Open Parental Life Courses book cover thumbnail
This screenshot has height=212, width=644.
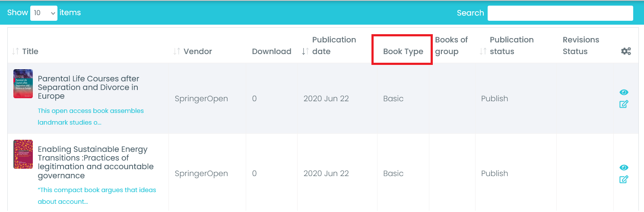(23, 84)
